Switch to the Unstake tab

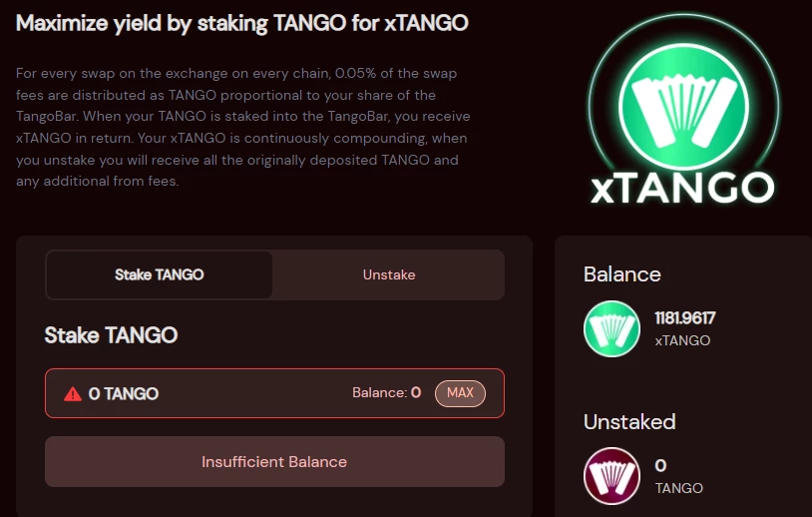pyautogui.click(x=389, y=274)
